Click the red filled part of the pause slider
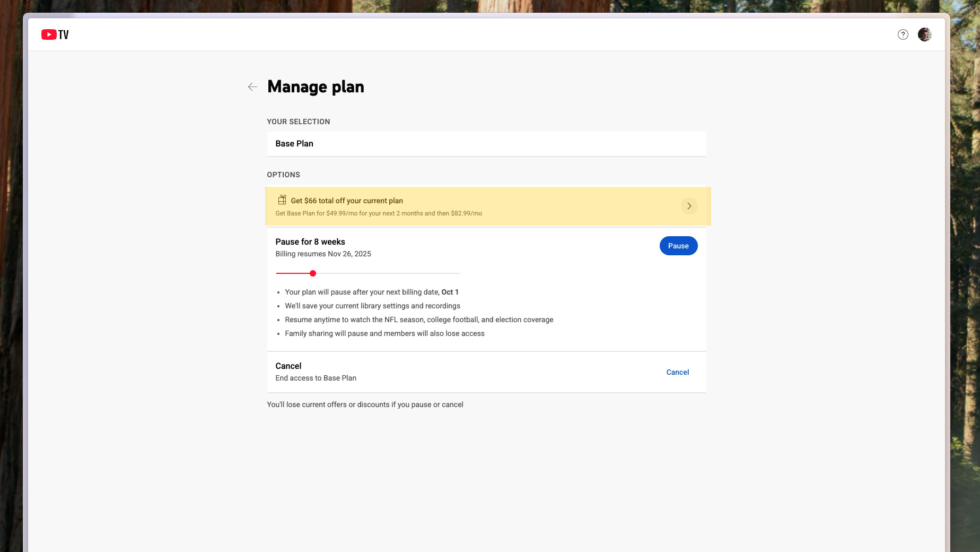 [293, 273]
